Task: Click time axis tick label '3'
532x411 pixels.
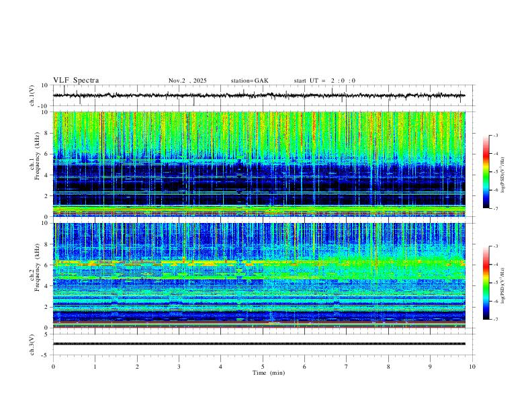Action: click(179, 367)
